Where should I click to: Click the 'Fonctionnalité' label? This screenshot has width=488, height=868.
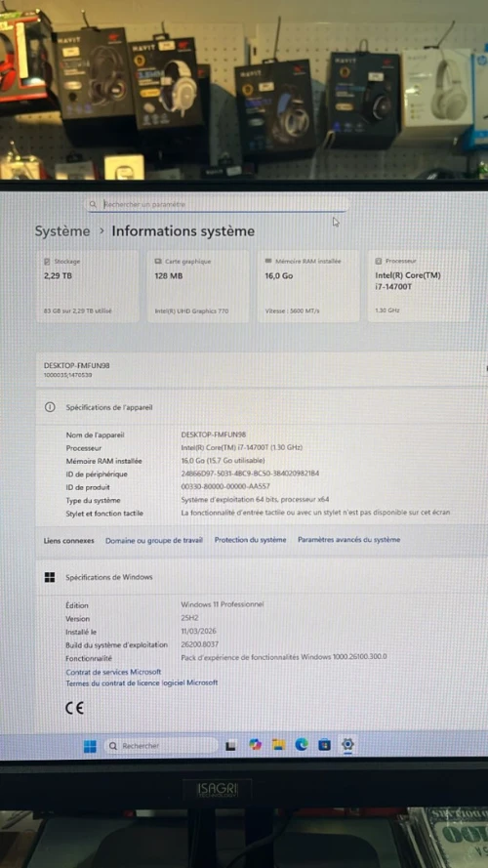tap(89, 659)
